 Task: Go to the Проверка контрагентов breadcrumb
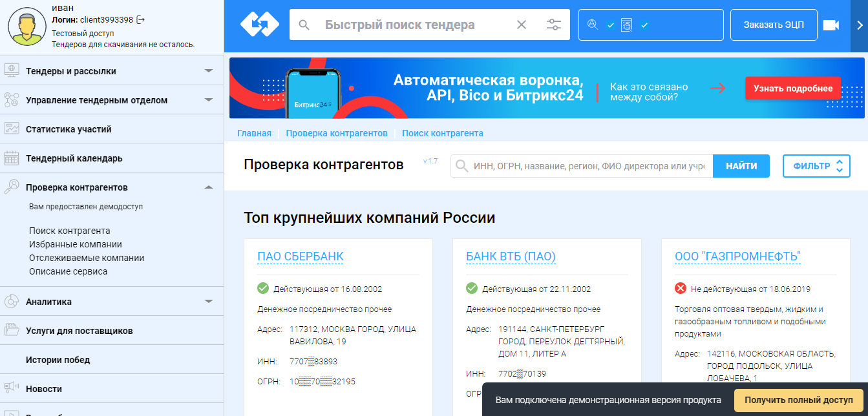click(337, 133)
